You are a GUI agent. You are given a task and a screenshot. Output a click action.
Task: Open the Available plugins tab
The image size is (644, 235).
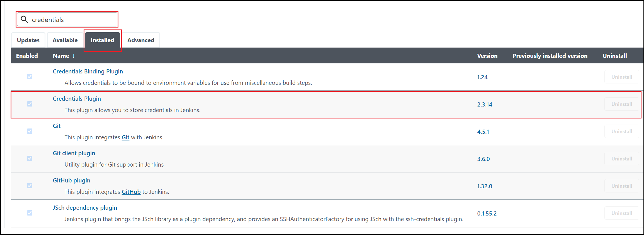tap(65, 40)
